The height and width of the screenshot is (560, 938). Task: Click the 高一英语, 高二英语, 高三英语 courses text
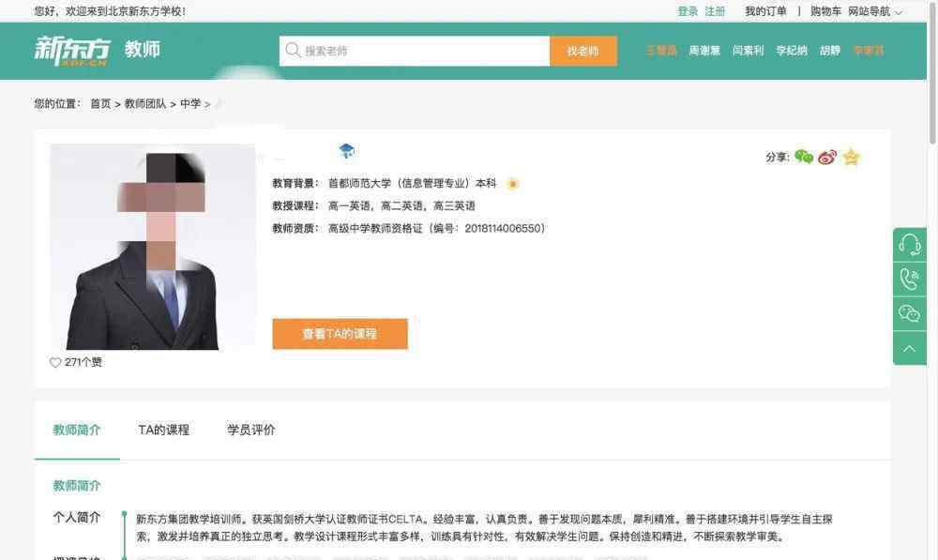coord(401,206)
